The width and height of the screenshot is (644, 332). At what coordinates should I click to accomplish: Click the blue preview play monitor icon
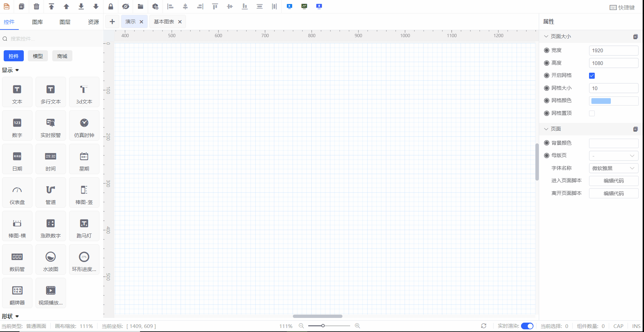pyautogui.click(x=289, y=6)
